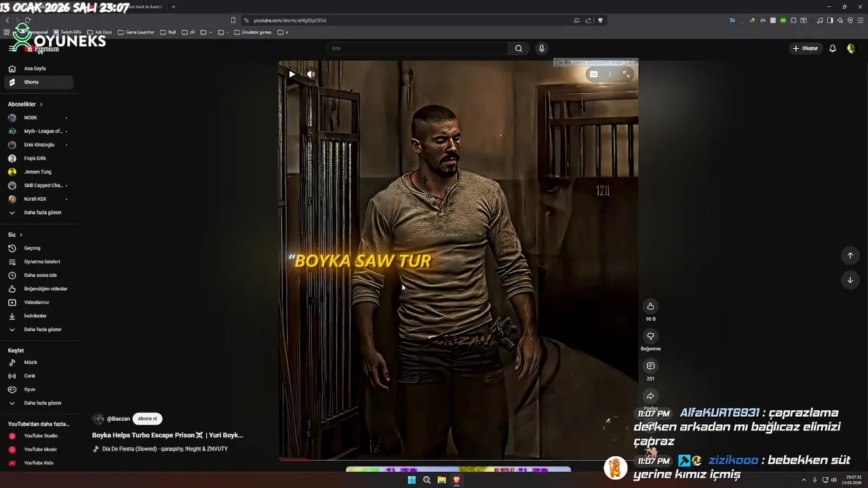Enter fullscreen on the Shorts player
The height and width of the screenshot is (488, 868).
click(x=627, y=75)
